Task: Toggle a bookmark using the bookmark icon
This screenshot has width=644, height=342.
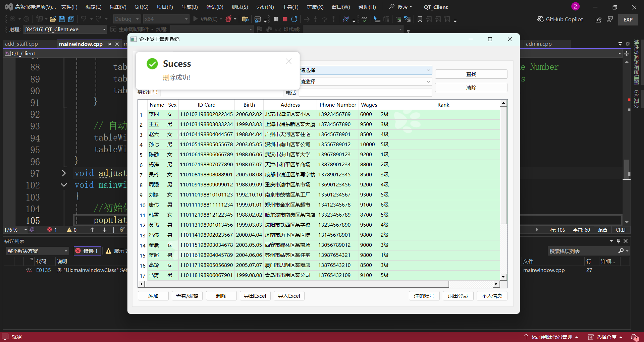Action: [420, 19]
